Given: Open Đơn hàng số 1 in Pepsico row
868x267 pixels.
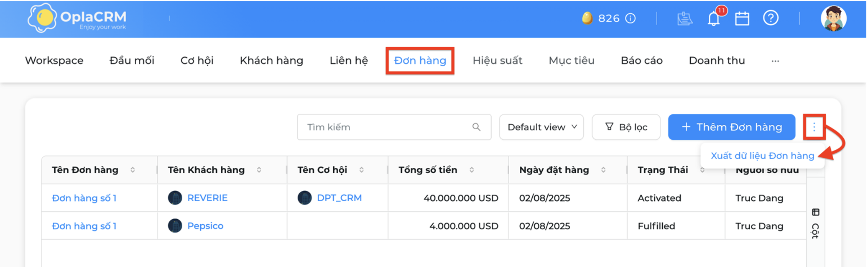Looking at the screenshot, I should (84, 226).
